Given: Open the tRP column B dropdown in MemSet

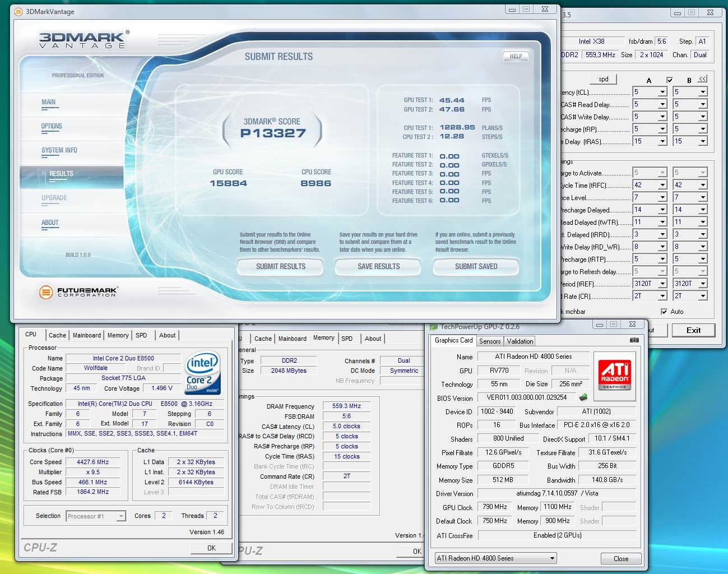Looking at the screenshot, I should [703, 129].
